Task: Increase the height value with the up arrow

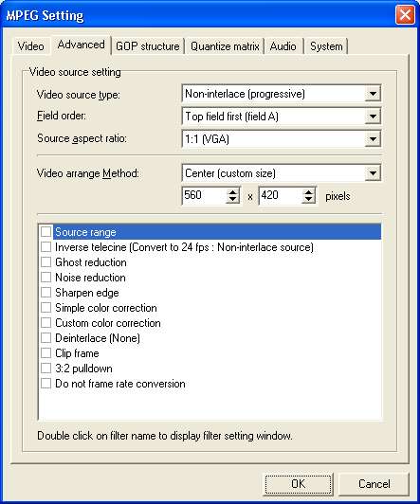Action: (308, 191)
